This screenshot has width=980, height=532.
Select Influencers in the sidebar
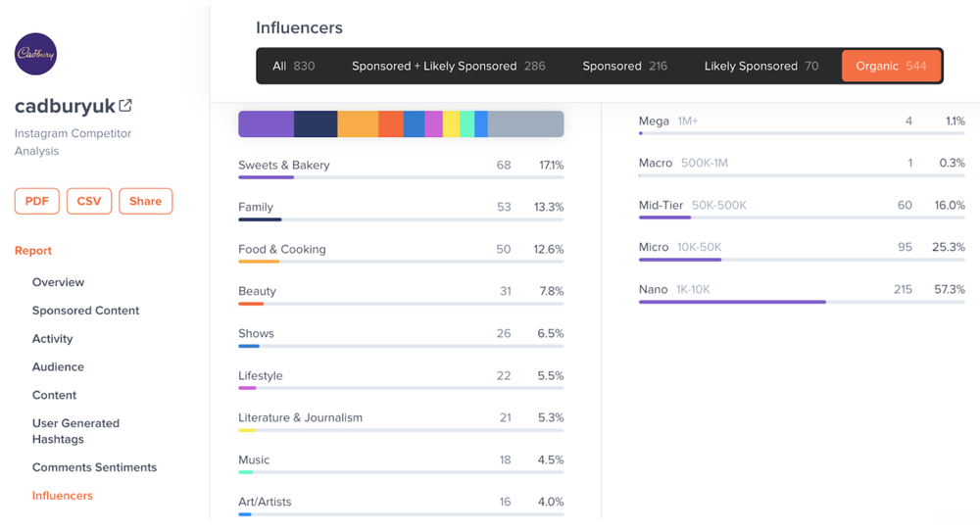coord(63,495)
